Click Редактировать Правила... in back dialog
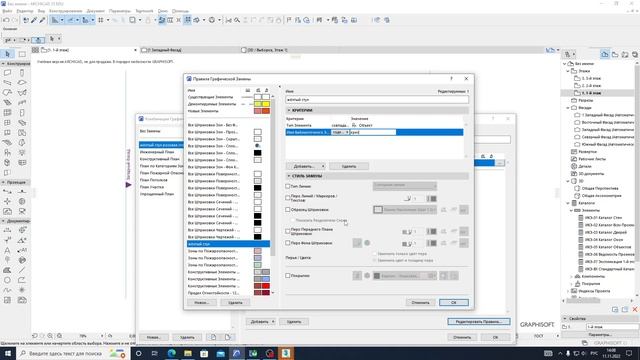The width and height of the screenshot is (640, 360). tap(479, 322)
